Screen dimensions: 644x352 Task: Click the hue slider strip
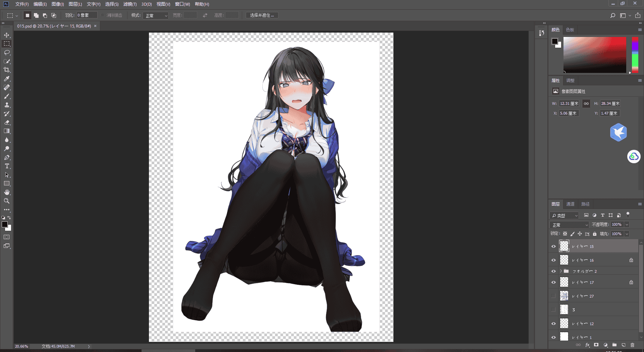tap(635, 55)
